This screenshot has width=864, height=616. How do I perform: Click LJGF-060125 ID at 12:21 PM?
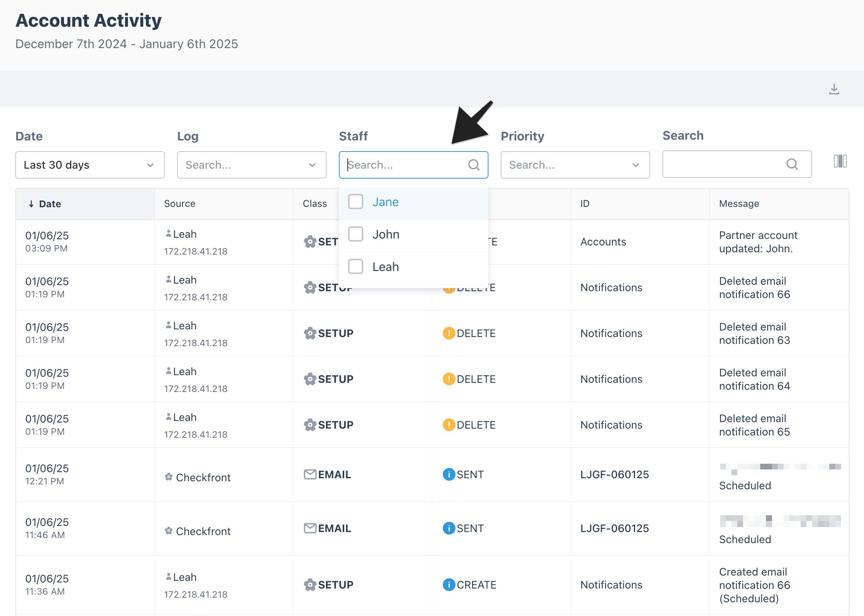click(x=615, y=475)
